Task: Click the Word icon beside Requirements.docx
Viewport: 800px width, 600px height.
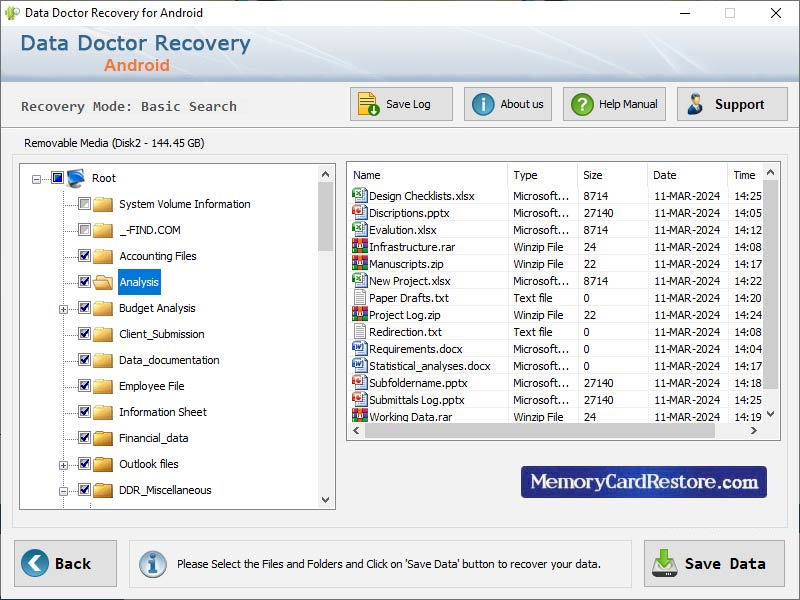Action: pyautogui.click(x=360, y=348)
